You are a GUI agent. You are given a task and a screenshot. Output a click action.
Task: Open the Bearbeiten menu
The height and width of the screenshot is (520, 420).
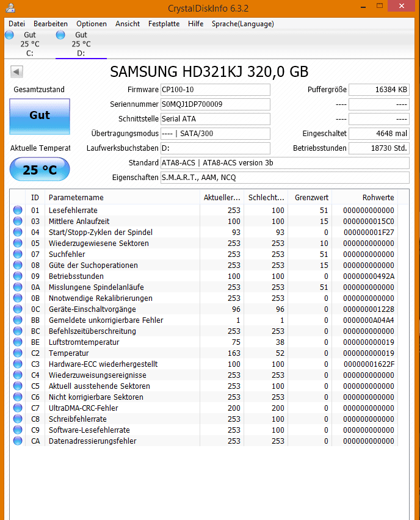pyautogui.click(x=51, y=24)
